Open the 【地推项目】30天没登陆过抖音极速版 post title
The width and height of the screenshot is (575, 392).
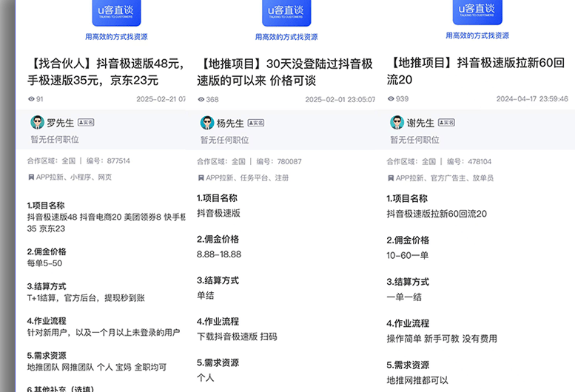click(285, 72)
